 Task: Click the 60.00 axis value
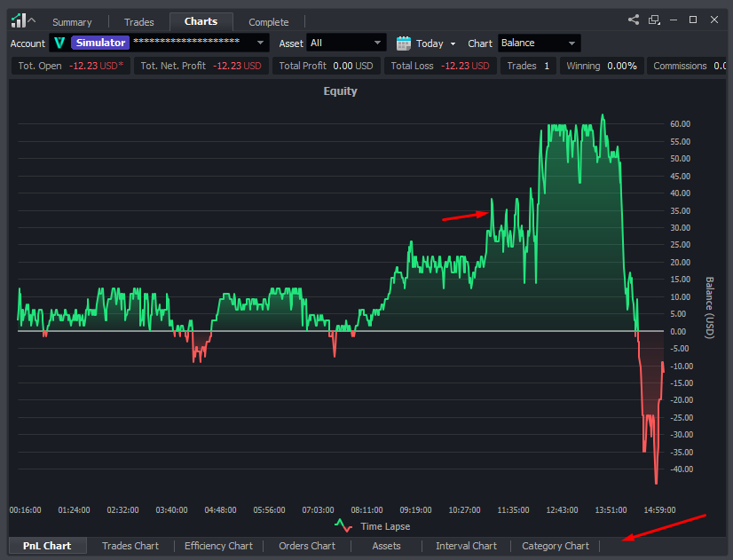tap(680, 124)
